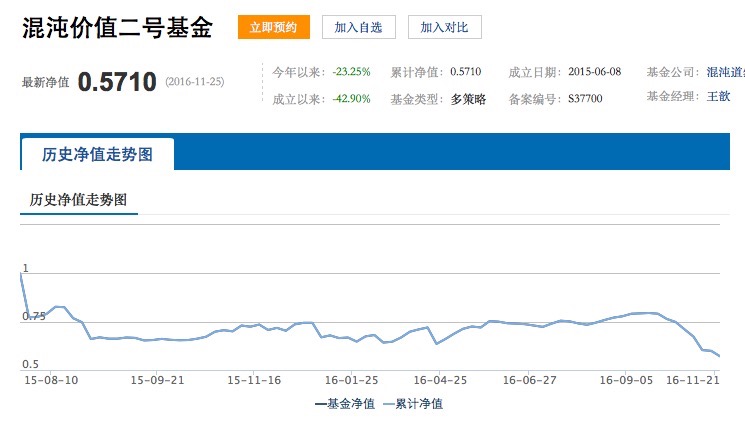Click the -23.25% year-to-date return

(351, 72)
